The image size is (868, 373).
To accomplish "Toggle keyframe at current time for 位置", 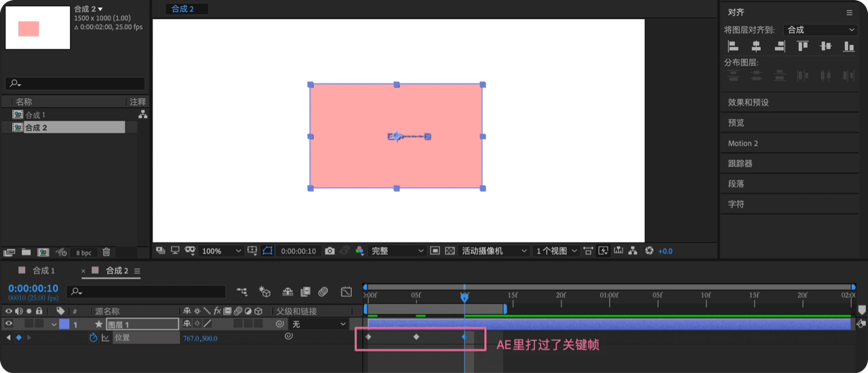I will point(19,337).
